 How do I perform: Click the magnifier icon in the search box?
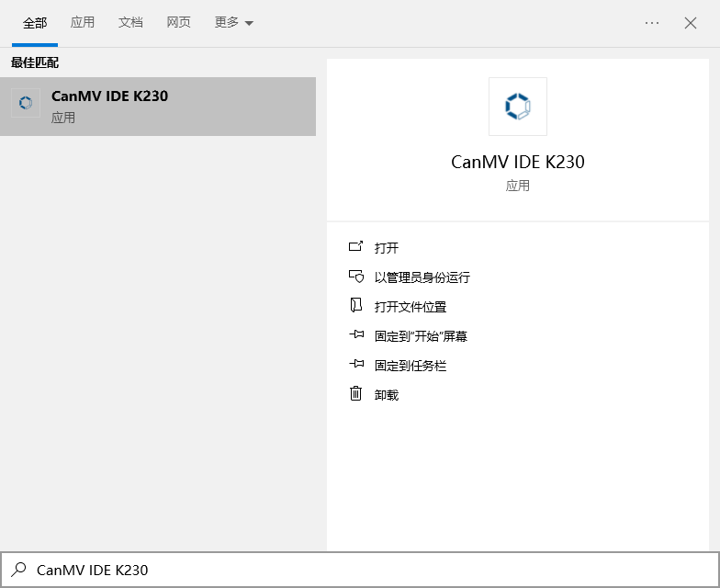18,570
